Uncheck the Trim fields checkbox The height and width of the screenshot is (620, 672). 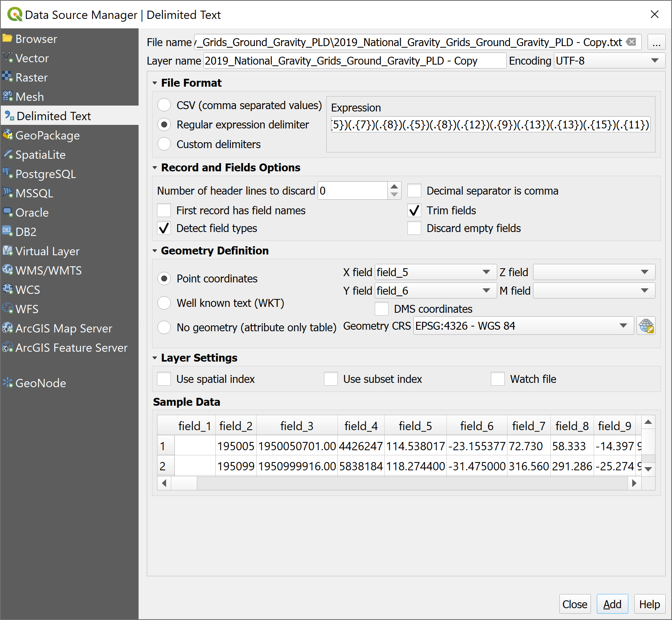click(414, 210)
